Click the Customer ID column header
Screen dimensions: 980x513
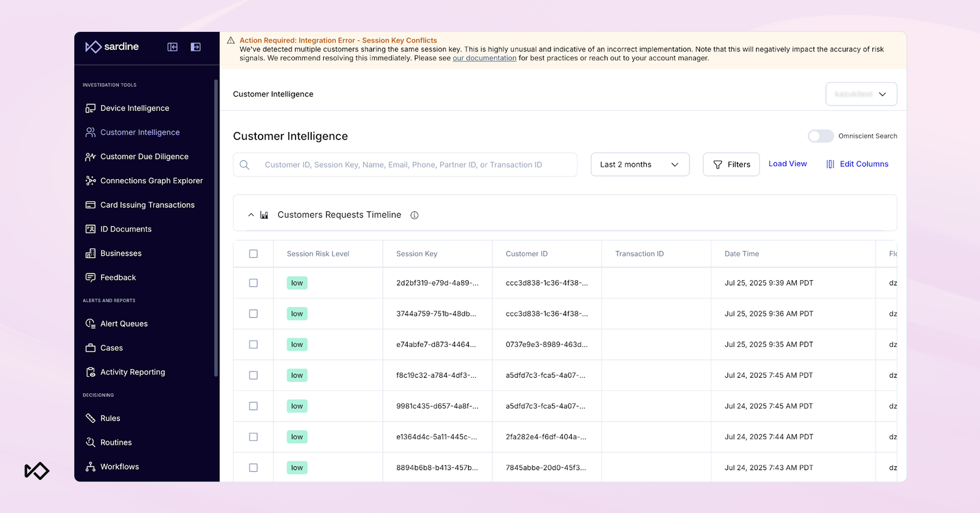coord(526,254)
